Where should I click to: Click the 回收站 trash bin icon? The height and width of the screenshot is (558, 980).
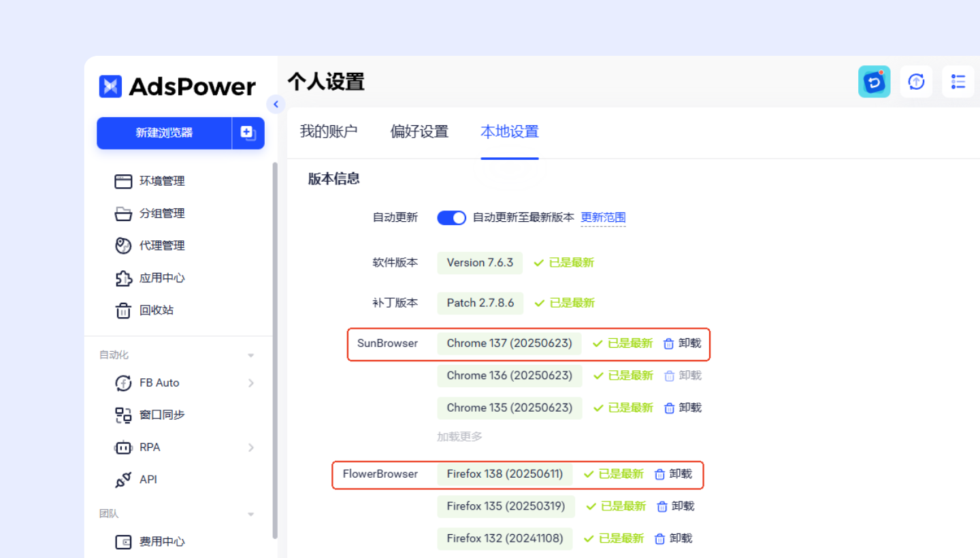pyautogui.click(x=123, y=311)
